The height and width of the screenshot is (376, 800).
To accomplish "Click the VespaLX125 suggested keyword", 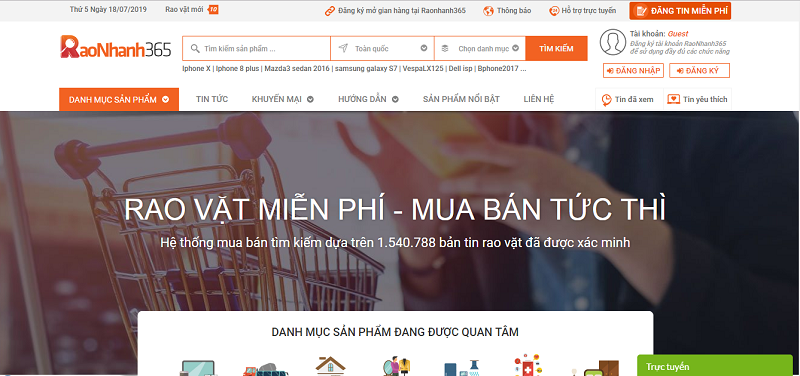I will point(422,68).
